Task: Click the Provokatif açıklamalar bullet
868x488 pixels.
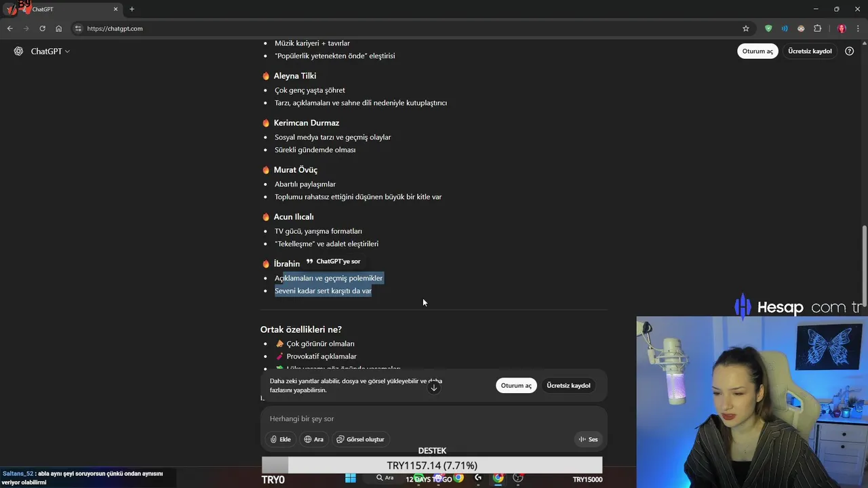Action: click(321, 357)
